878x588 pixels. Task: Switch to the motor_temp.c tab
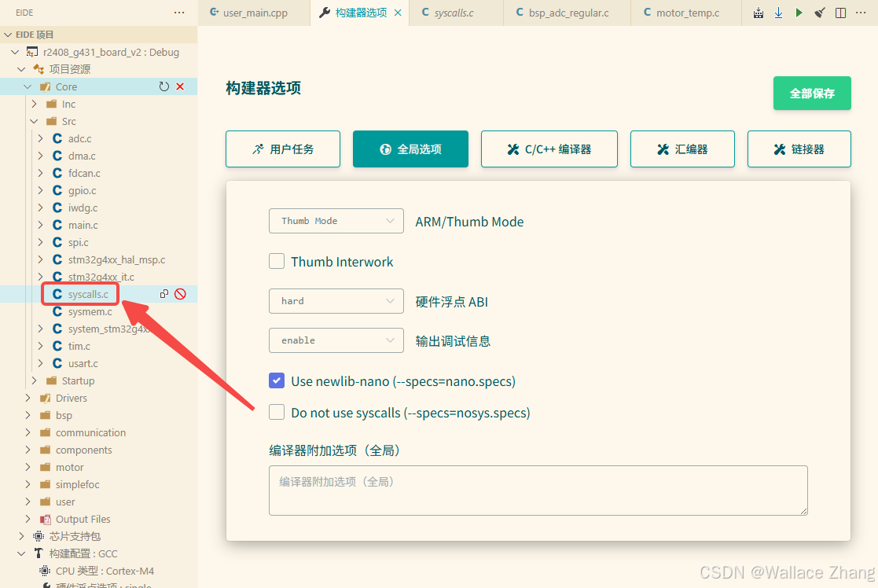pos(686,13)
